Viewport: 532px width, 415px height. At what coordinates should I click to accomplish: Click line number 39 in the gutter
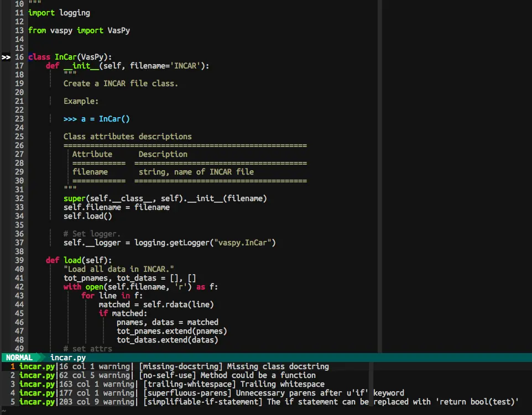coord(19,260)
